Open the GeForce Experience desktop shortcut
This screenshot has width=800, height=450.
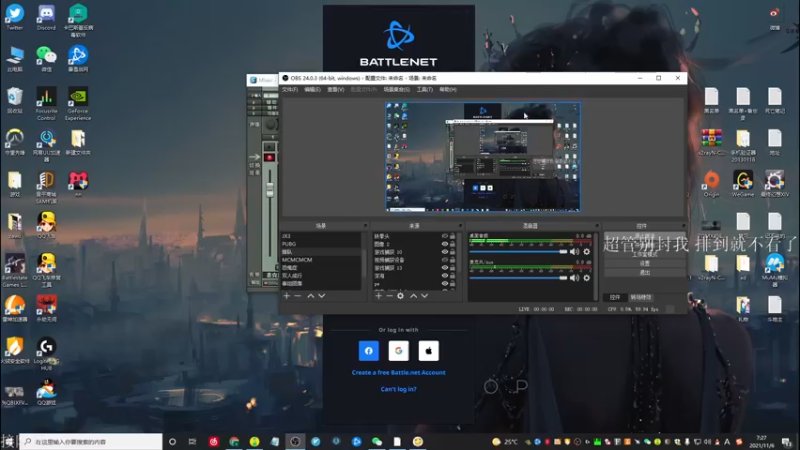pyautogui.click(x=78, y=104)
